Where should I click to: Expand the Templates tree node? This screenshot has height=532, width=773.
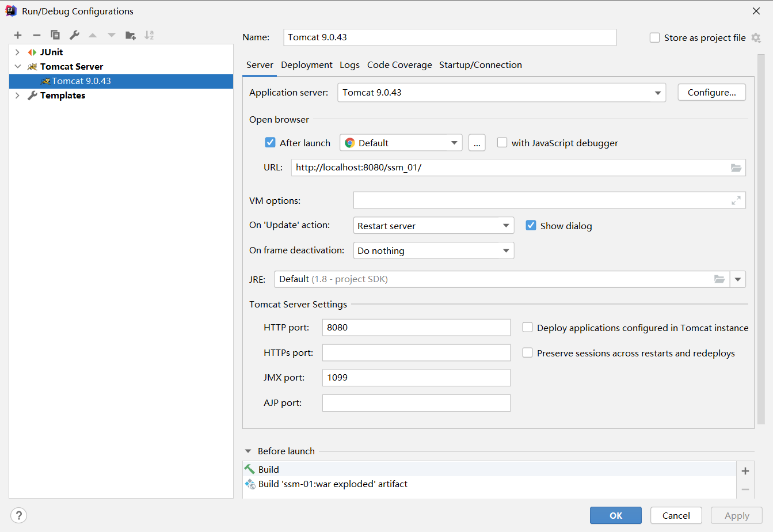click(17, 96)
